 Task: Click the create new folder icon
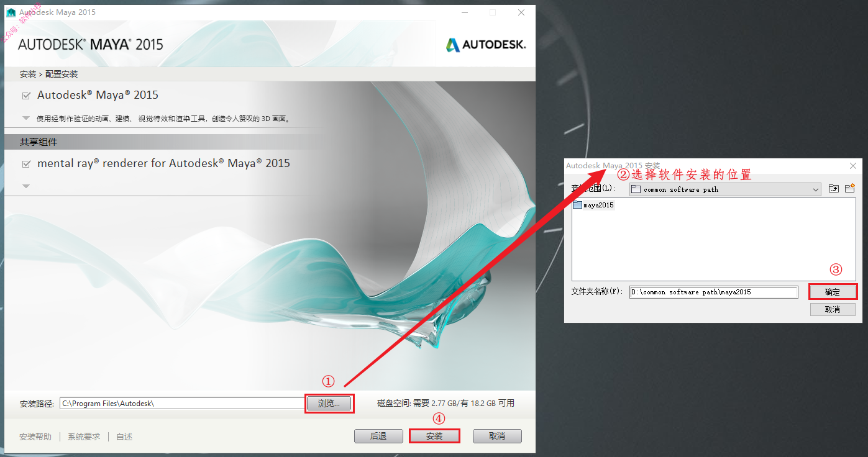850,188
